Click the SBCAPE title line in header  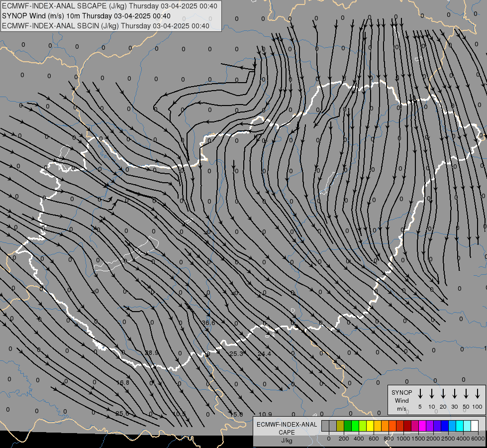tap(109, 6)
